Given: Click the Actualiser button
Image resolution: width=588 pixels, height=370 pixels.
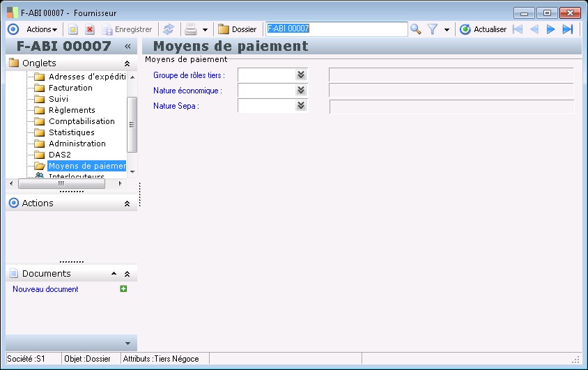Looking at the screenshot, I should [x=483, y=29].
